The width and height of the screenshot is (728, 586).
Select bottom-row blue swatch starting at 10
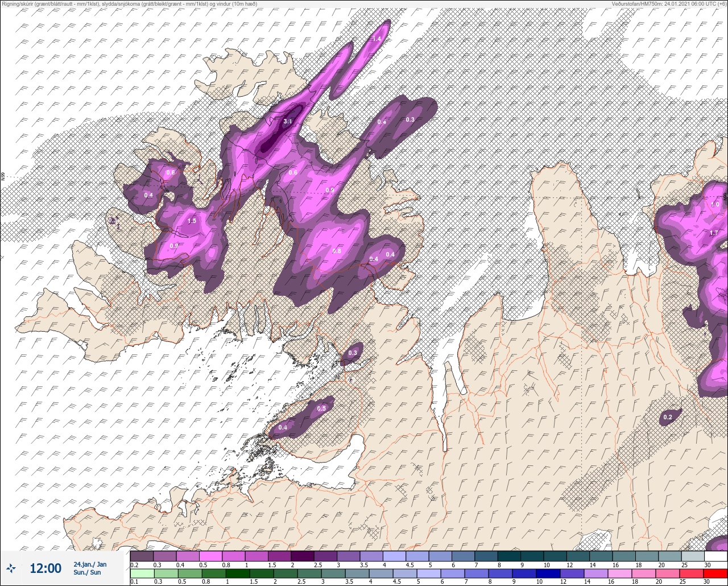[x=549, y=573]
